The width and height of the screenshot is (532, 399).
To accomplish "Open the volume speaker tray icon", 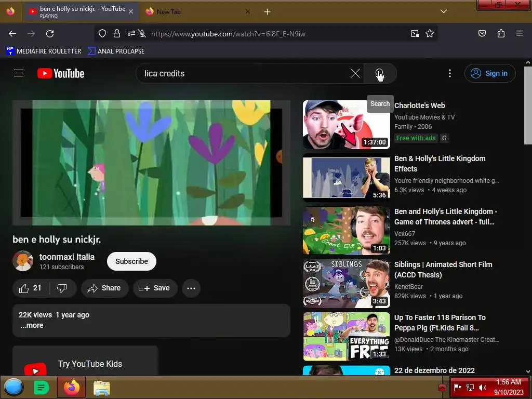I will click(x=482, y=387).
